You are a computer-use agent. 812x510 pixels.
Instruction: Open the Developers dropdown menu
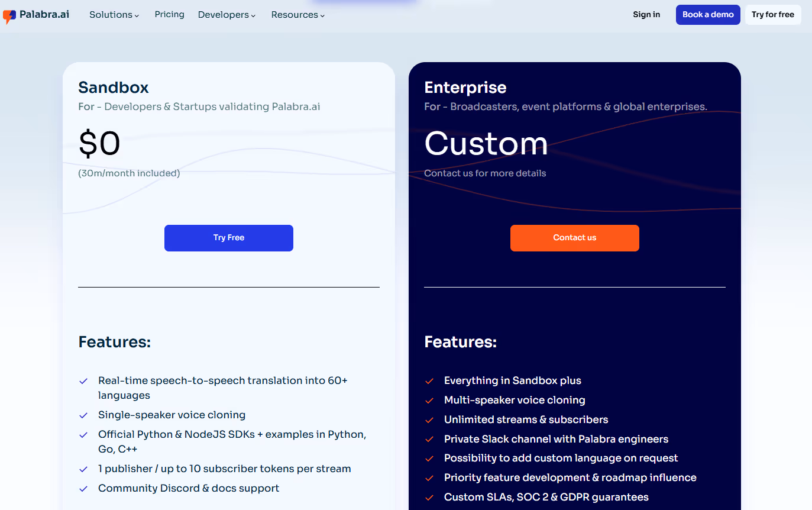[226, 14]
